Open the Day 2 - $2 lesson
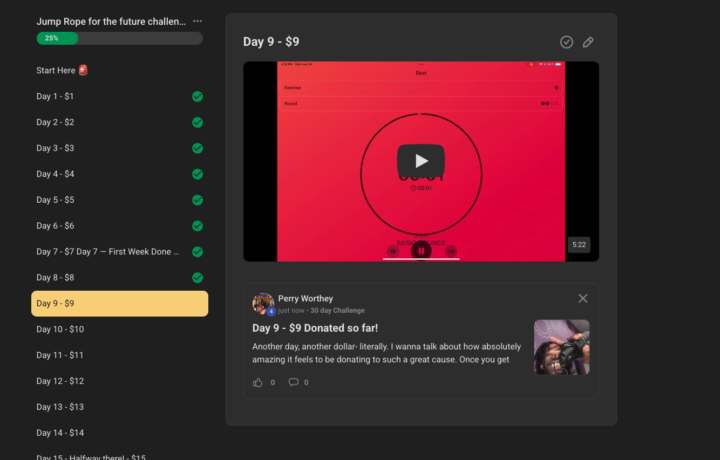 coord(119,123)
